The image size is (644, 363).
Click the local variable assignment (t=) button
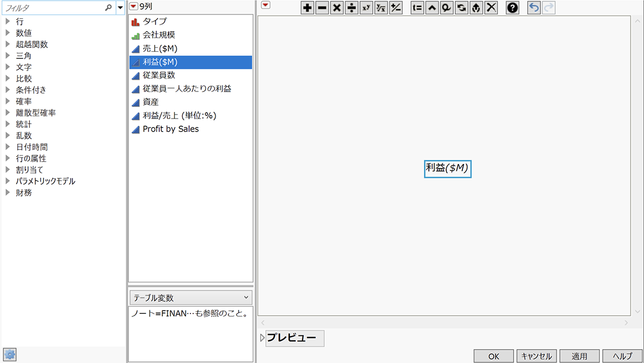417,8
